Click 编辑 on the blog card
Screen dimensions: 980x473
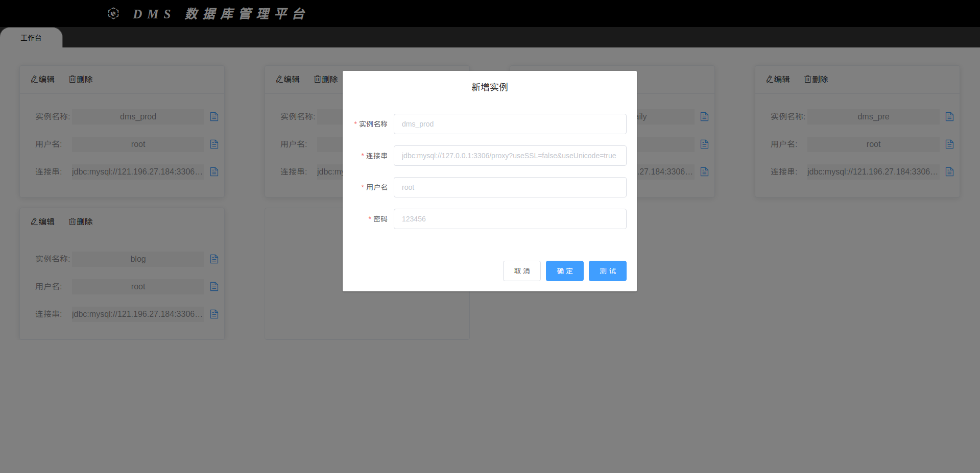click(x=42, y=221)
